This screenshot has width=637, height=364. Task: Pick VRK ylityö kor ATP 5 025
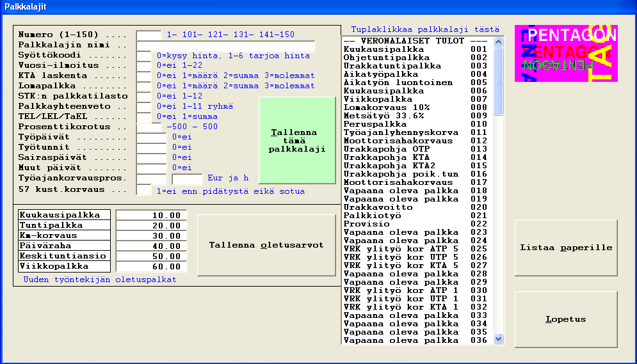(x=415, y=249)
